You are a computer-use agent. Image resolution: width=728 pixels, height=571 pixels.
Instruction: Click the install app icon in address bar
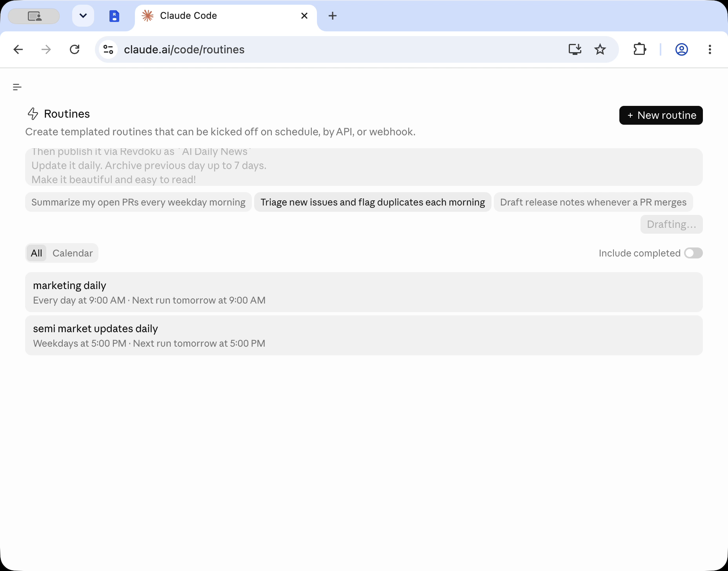[575, 49]
